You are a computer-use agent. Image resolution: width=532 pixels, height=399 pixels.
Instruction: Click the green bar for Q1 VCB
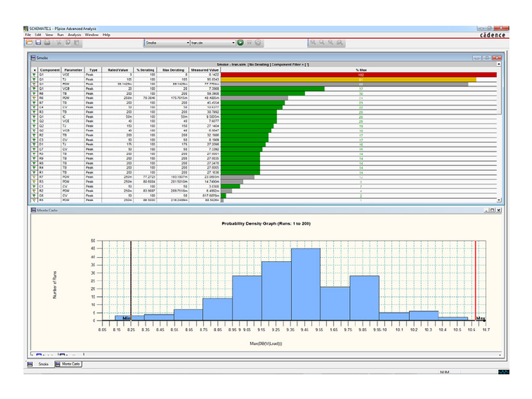point(273,89)
